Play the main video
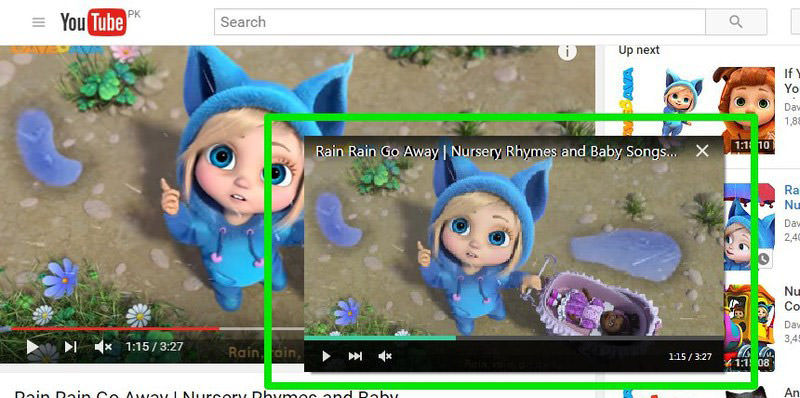800x398 pixels. pos(32,347)
